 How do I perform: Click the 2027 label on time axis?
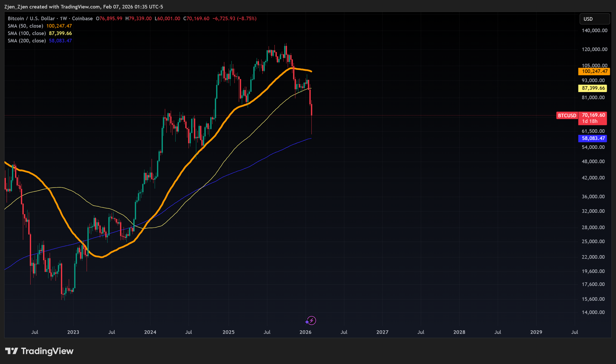click(382, 332)
